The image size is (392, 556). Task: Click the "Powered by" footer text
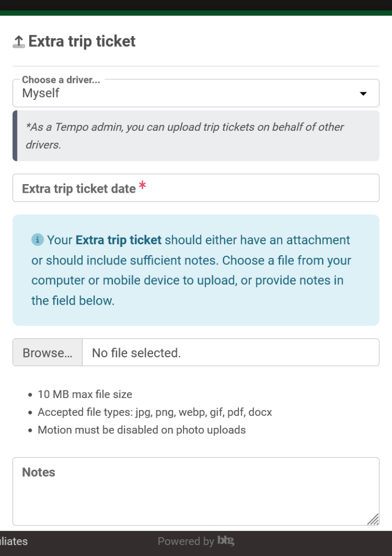click(x=186, y=541)
